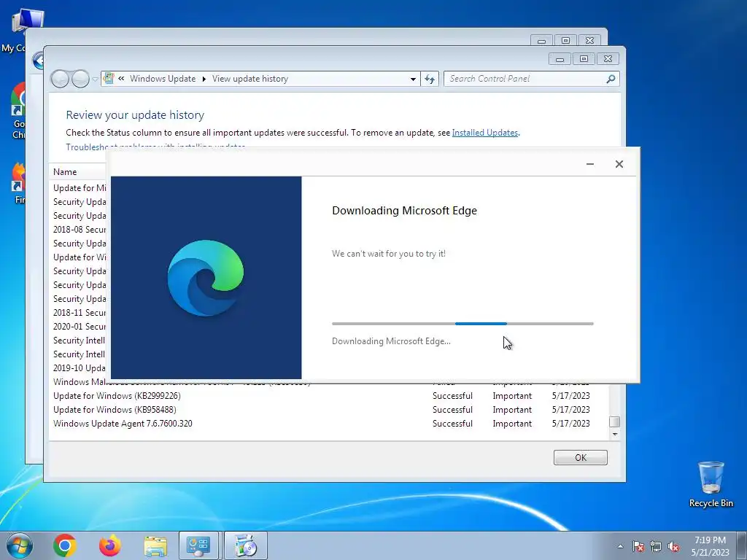Open the recent pages dropdown arrow
The image size is (747, 560).
pos(95,79)
